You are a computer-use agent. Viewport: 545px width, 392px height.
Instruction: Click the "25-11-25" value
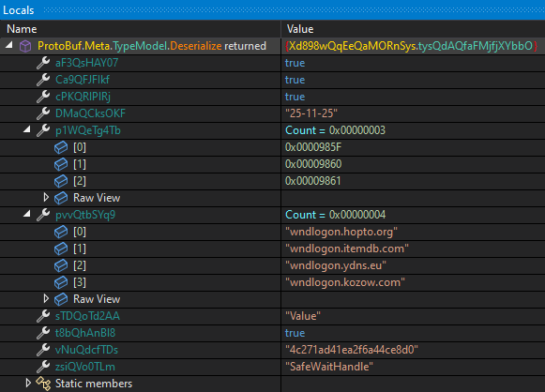pyautogui.click(x=311, y=113)
